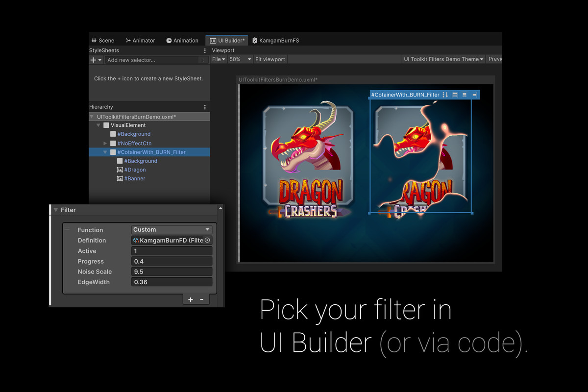588x392 pixels.
Task: Click the Banner image icon in the Hierarchy
Action: [x=119, y=178]
